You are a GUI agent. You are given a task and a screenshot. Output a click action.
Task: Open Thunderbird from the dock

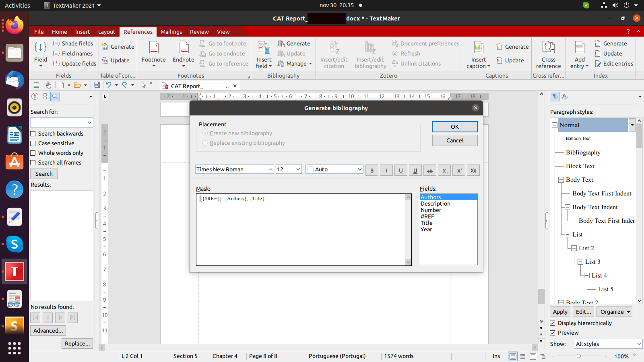(x=14, y=80)
